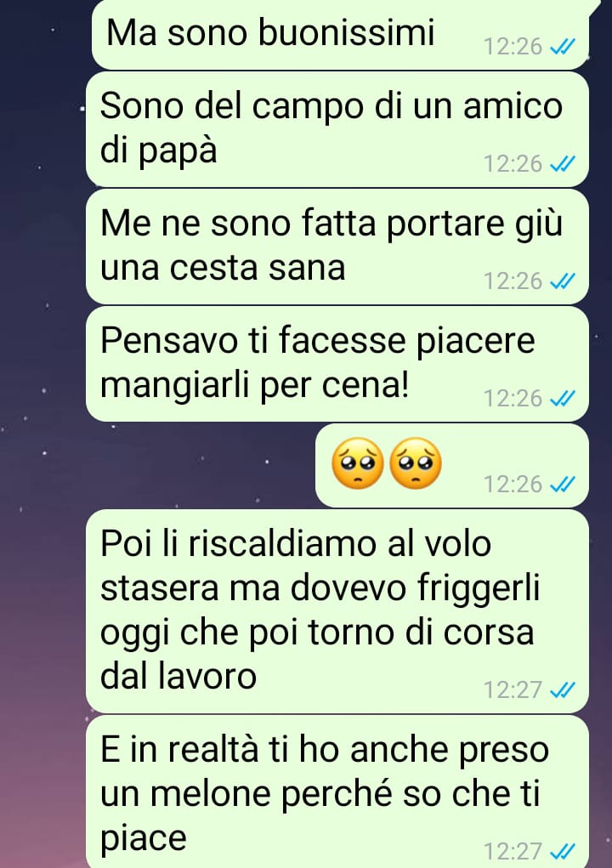Click blue double ticks on 'amico di papà' message
Viewport: 612px width, 868px height.
563,164
